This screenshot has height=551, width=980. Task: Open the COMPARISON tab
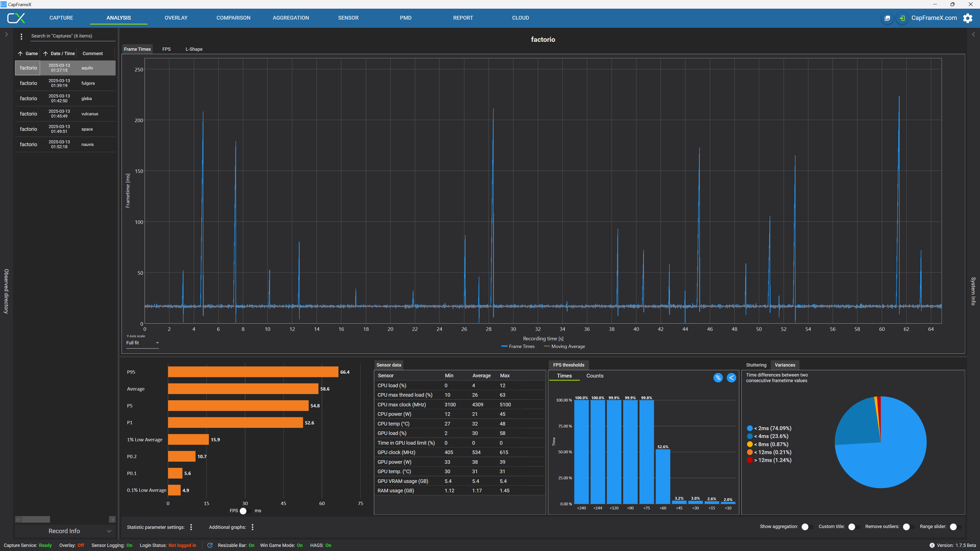233,18
